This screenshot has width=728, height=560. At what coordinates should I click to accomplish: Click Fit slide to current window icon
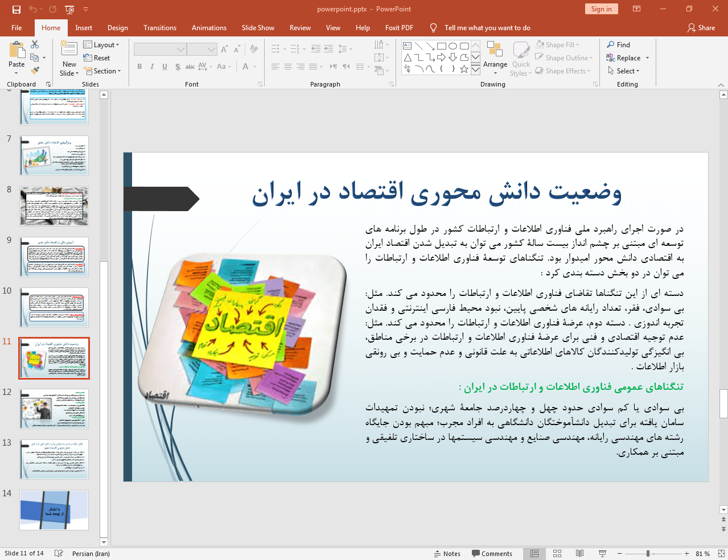[x=721, y=553]
